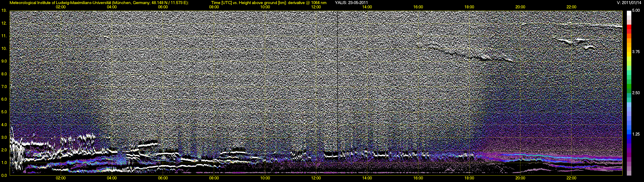Click the 14:00 label on the bottom time axis
The image size is (644, 182).
367,178
